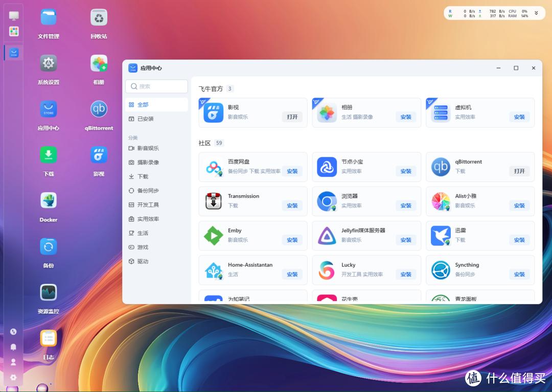Open 系统设置 gear icon on desktop
This screenshot has width=552, height=392.
(48, 63)
